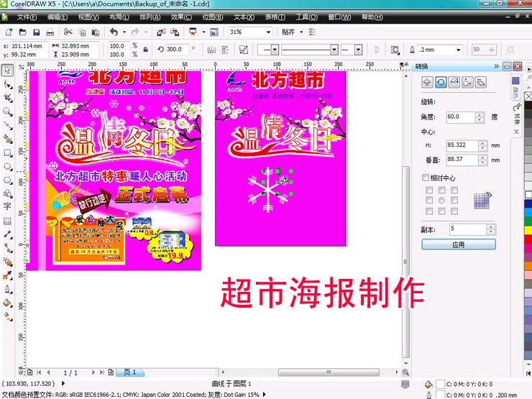Image resolution: width=532 pixels, height=399 pixels.
Task: Switch to Position transformation icon in docker
Action: coord(427,83)
